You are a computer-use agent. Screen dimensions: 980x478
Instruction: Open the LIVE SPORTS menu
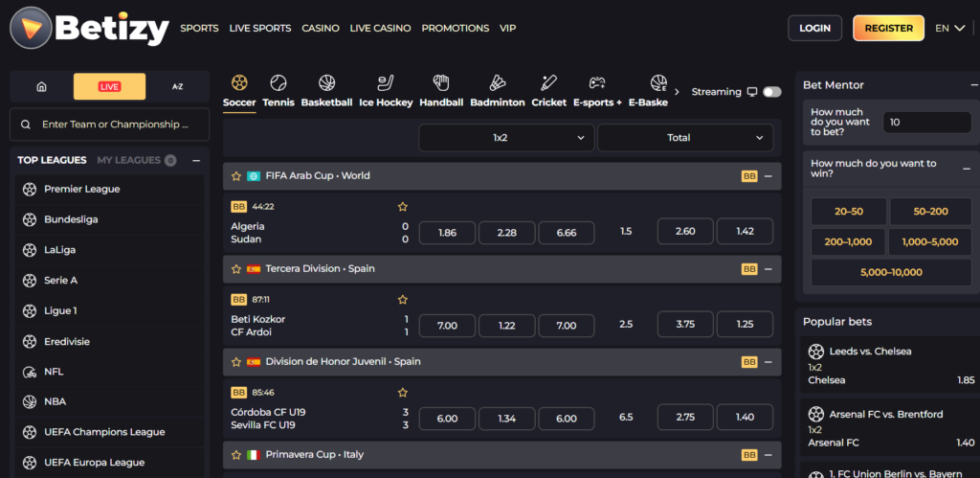pos(260,28)
